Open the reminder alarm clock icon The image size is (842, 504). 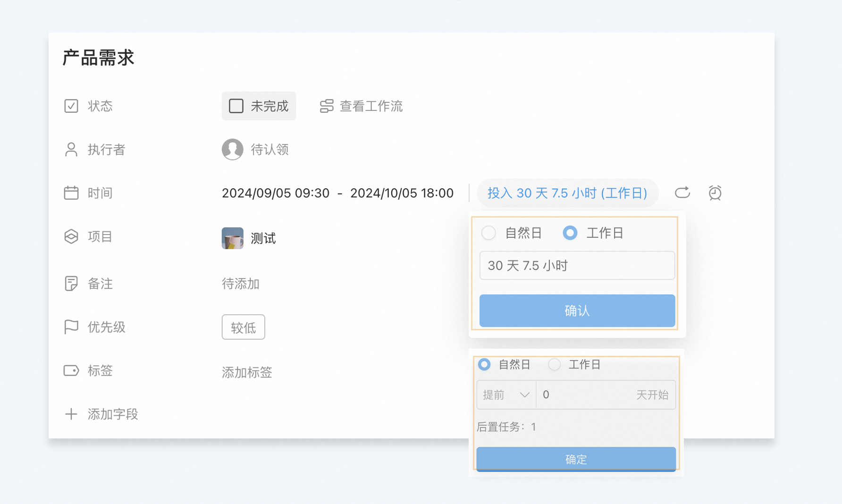715,193
